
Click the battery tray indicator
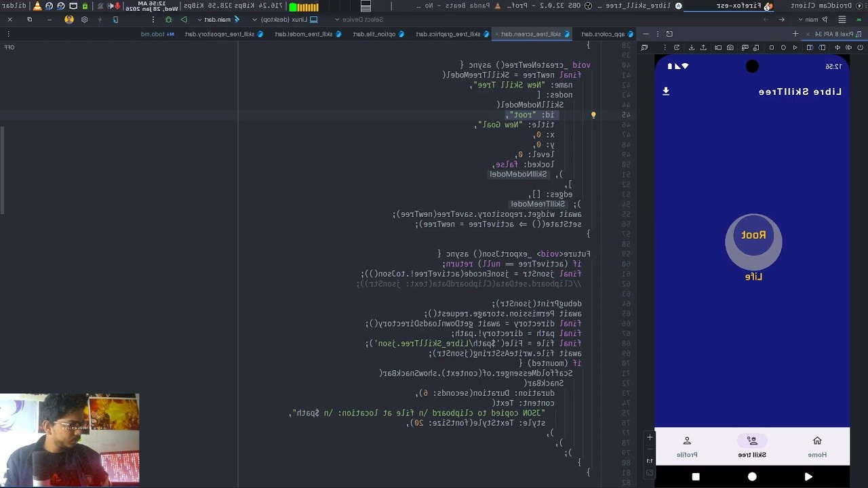coord(85,5)
